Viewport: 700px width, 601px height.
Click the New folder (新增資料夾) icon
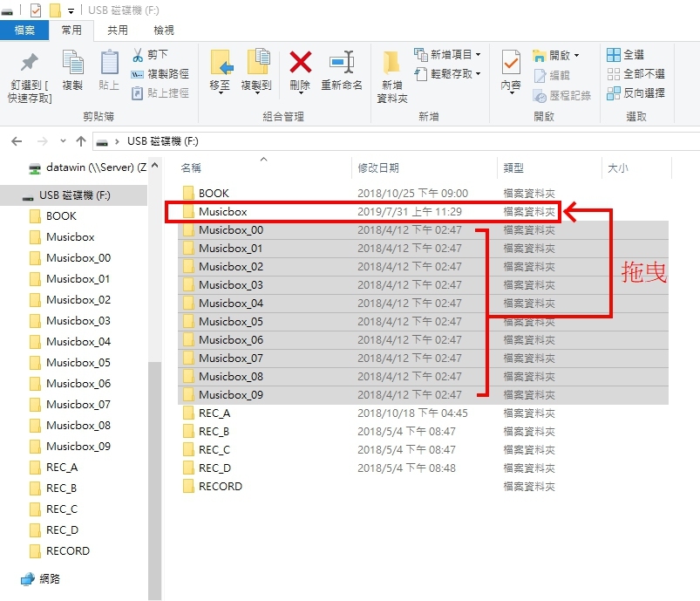coord(391,62)
